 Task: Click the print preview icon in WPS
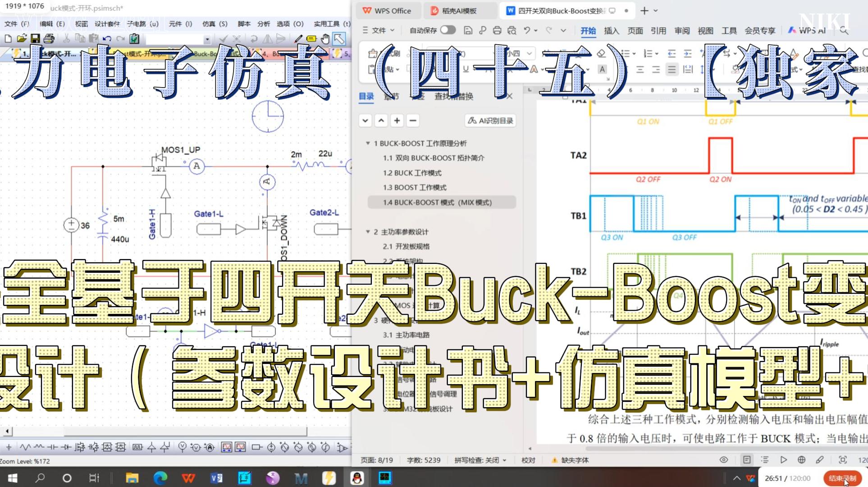(512, 31)
